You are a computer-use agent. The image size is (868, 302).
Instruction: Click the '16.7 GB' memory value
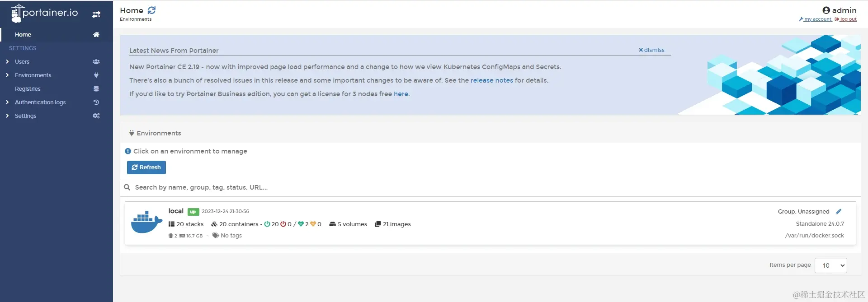tap(194, 236)
